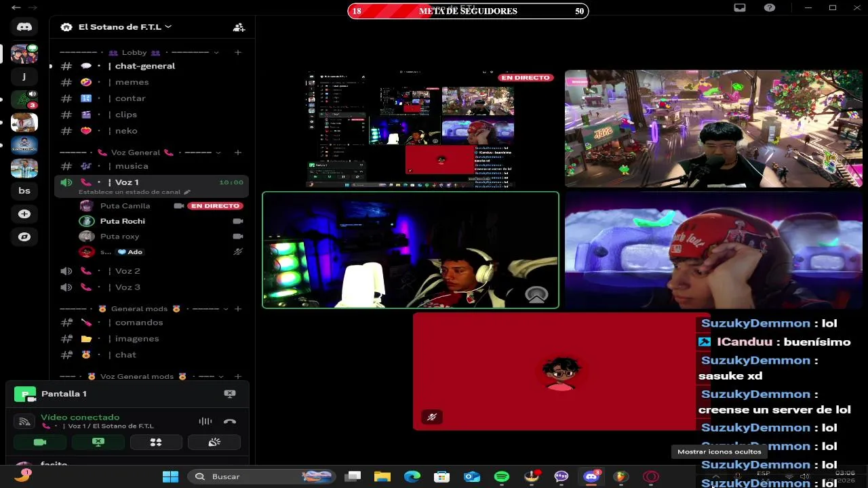Image resolution: width=868 pixels, height=488 pixels.
Task: Open File Explorer from taskbar
Action: [x=382, y=476]
